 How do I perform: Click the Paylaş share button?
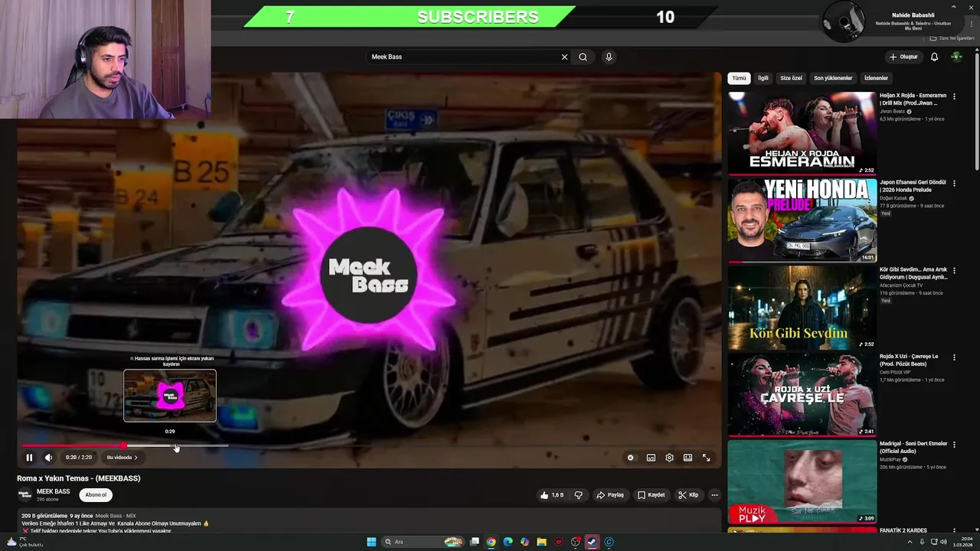(x=610, y=495)
